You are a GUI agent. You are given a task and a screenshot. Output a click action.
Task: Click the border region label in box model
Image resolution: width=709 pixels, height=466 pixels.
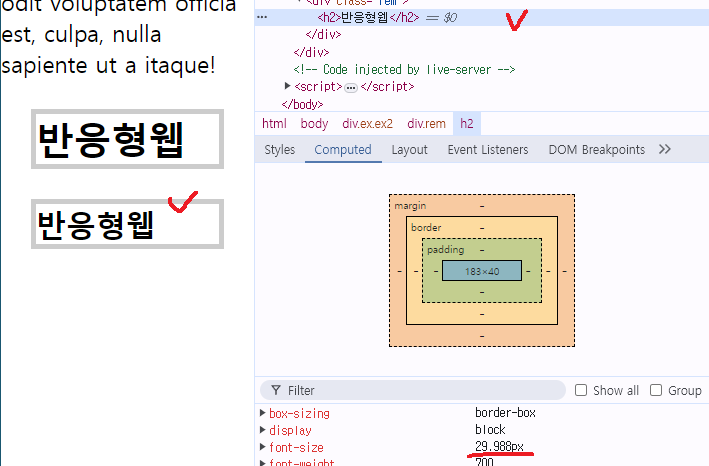426,227
